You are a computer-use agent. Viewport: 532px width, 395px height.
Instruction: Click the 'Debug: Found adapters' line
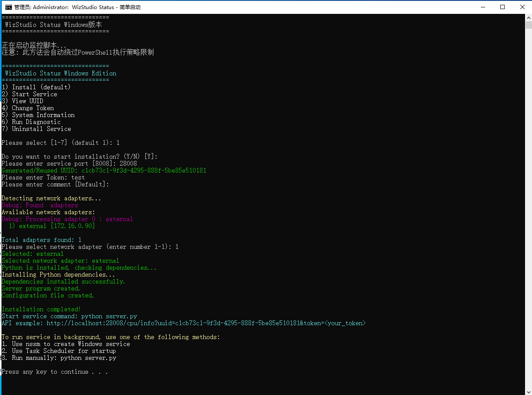(x=40, y=205)
